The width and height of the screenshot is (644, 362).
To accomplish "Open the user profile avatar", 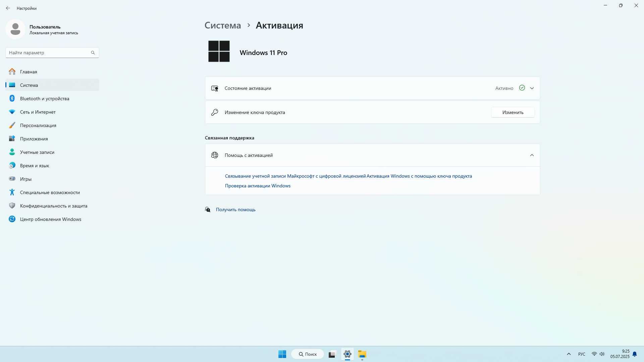I will coord(15,29).
